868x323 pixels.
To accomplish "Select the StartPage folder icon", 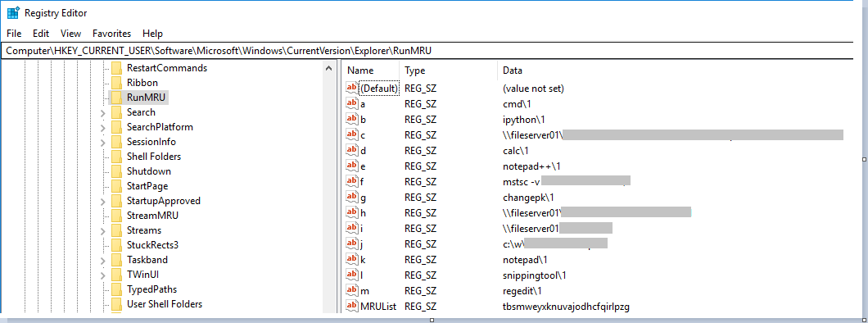I will [x=116, y=186].
